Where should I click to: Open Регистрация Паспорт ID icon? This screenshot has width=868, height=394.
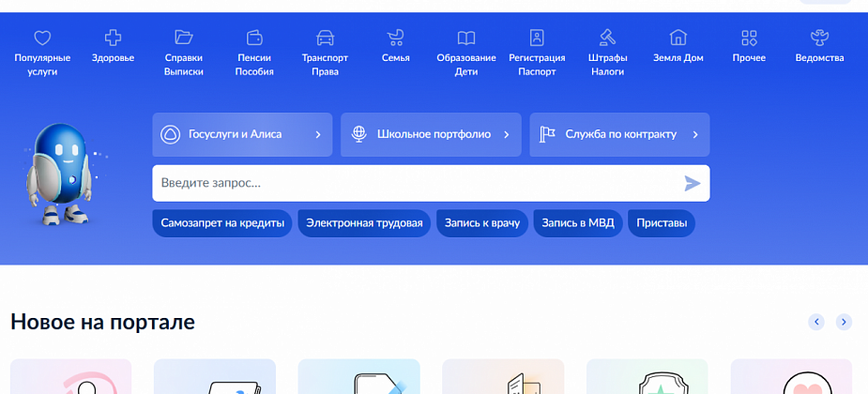point(537,38)
